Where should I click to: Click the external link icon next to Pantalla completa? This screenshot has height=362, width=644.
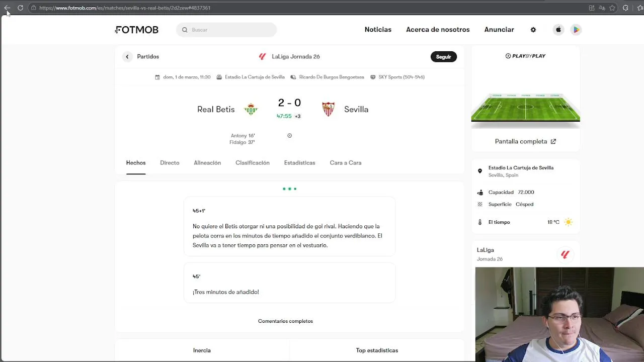[553, 141]
